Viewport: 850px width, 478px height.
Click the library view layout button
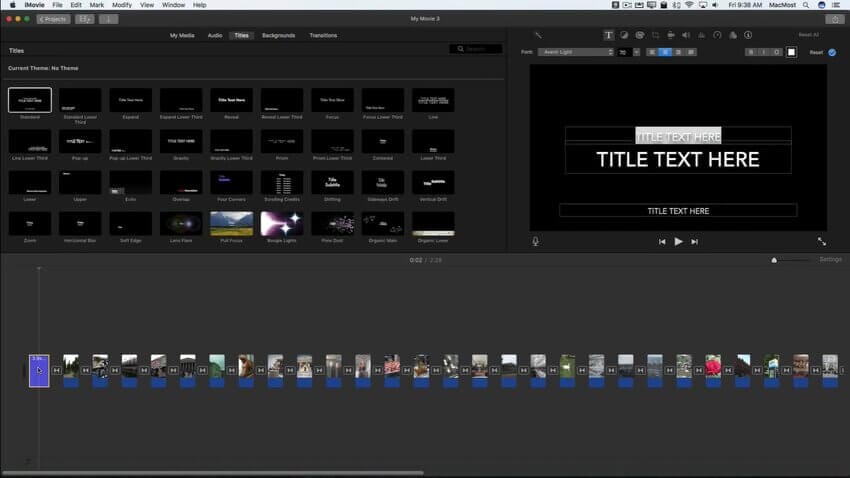pyautogui.click(x=84, y=19)
